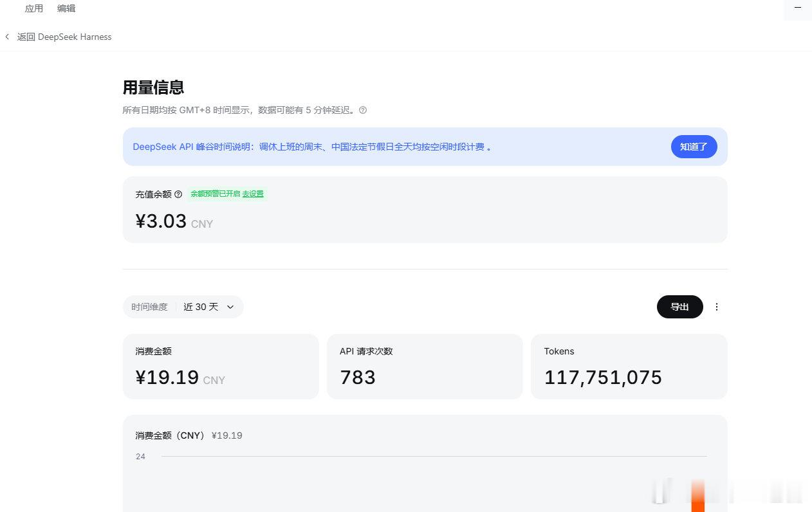Viewport: 812px width, 512px height.
Task: Click the 导出 export button
Action: (x=679, y=307)
